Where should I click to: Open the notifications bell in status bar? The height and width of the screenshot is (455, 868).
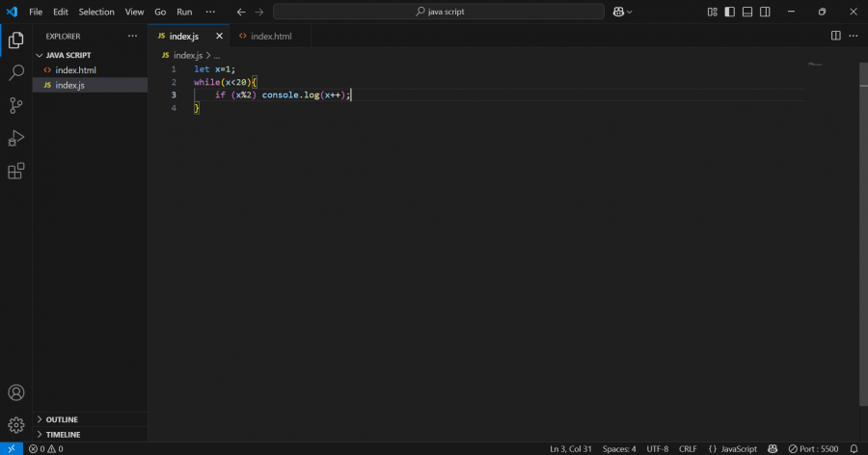coord(854,449)
